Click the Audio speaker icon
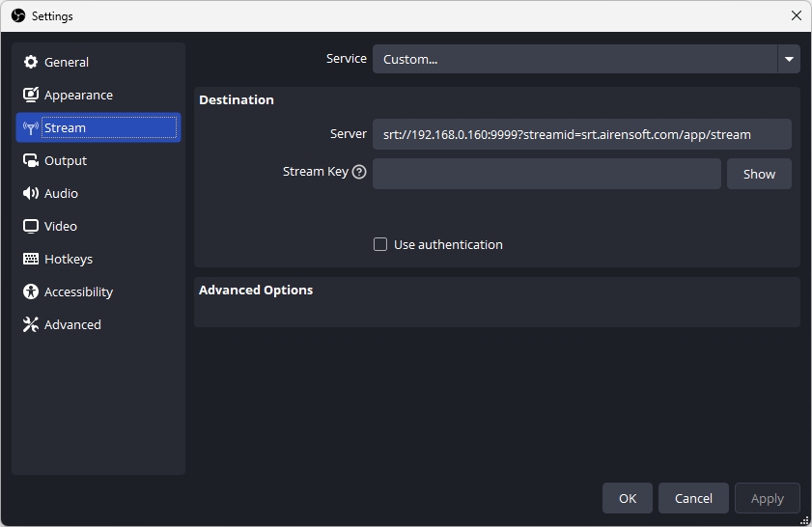The image size is (812, 527). (x=31, y=193)
